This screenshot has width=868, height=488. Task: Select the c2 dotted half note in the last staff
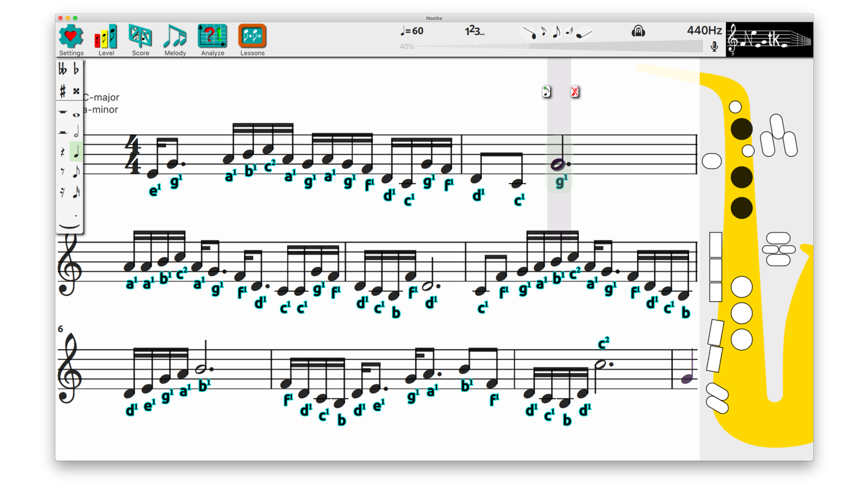[x=600, y=365]
